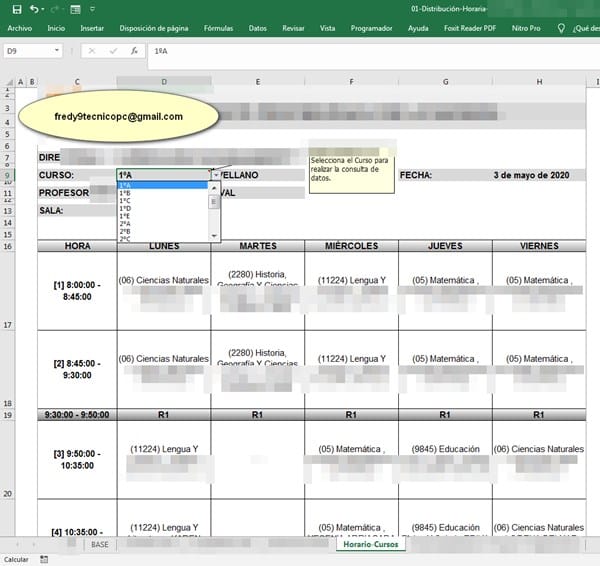The height and width of the screenshot is (566, 600).
Task: Click the dropdown list scrollbar down arrow
Action: tap(213, 237)
